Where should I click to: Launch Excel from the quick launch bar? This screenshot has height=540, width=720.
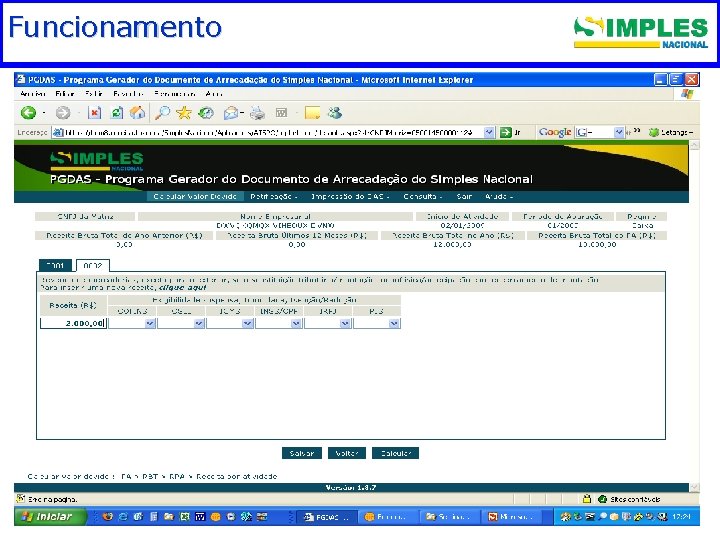click(185, 517)
